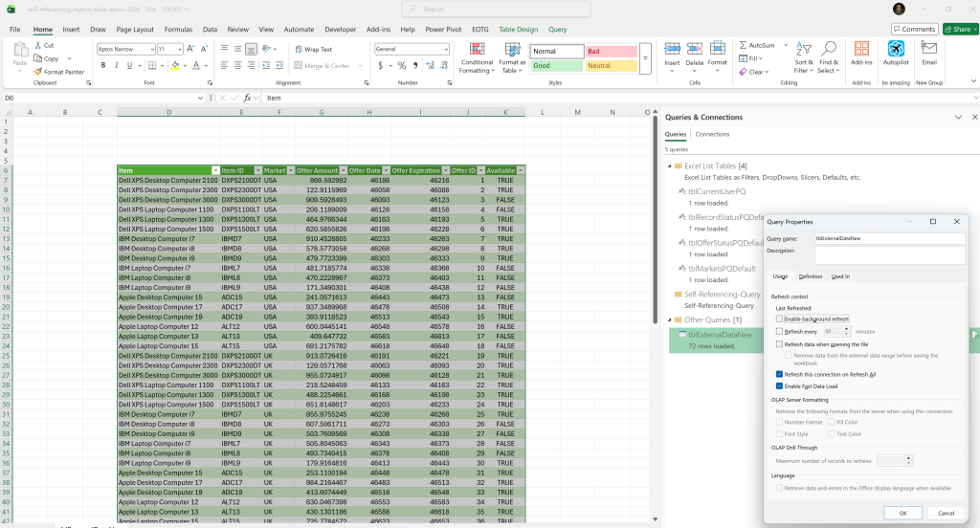Image resolution: width=980 pixels, height=528 pixels.
Task: Open the Formulas ribbon tab
Action: click(178, 30)
